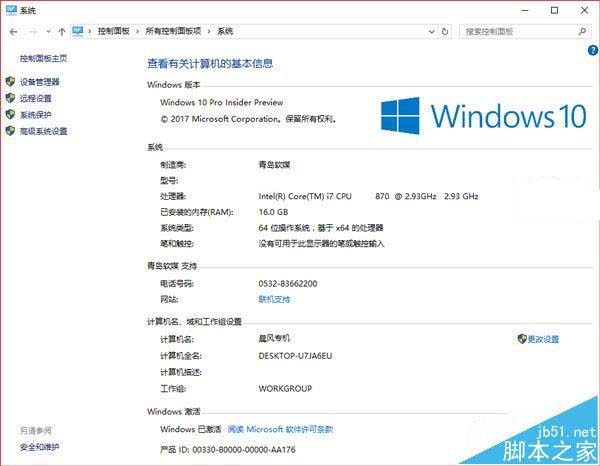Click shield icon beside 更改设置
This screenshot has height=466, width=600.
(x=522, y=339)
